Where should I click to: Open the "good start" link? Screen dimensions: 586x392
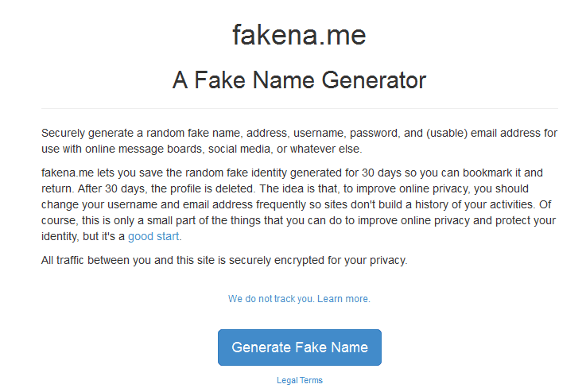pyautogui.click(x=154, y=236)
